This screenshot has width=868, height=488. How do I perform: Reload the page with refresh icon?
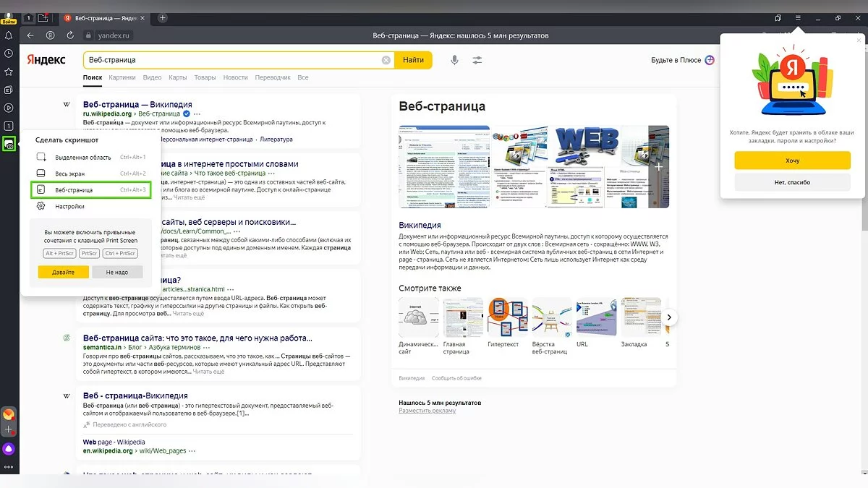[70, 35]
